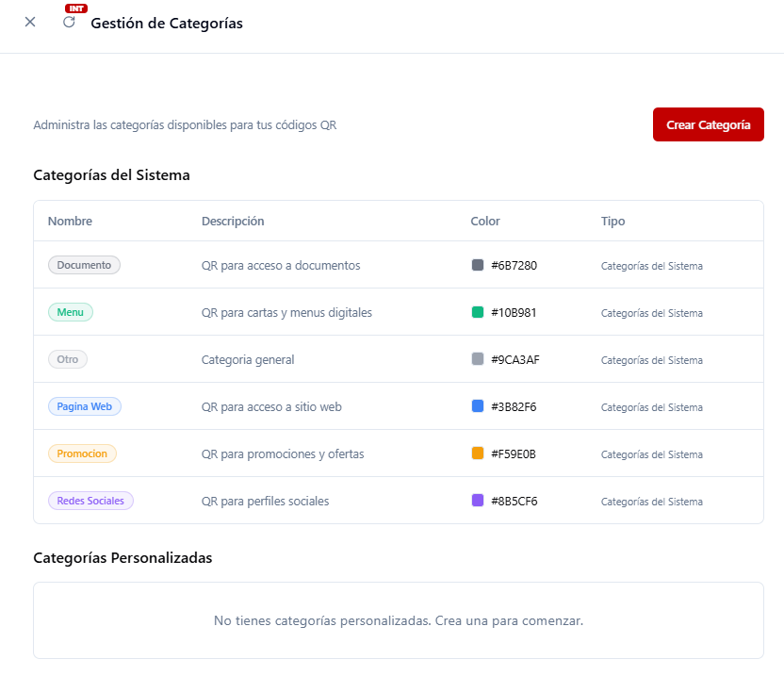Select the Pagina Web category tag
Image resolution: width=784 pixels, height=676 pixels.
click(x=85, y=406)
